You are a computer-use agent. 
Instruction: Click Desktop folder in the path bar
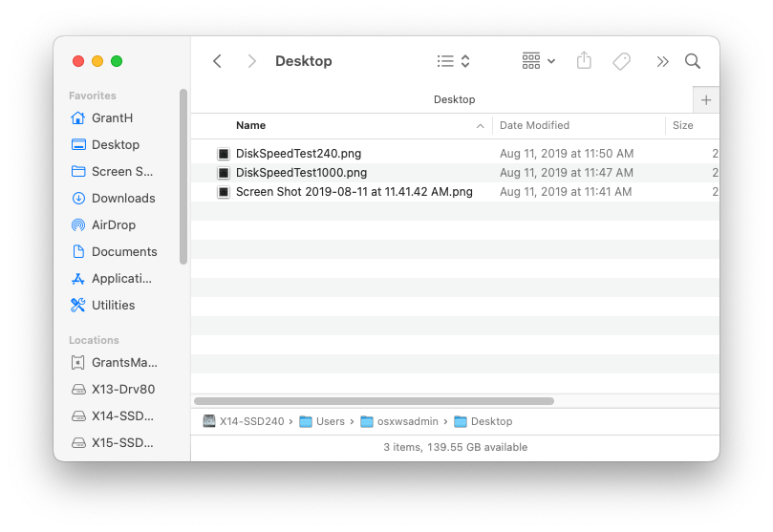[483, 421]
